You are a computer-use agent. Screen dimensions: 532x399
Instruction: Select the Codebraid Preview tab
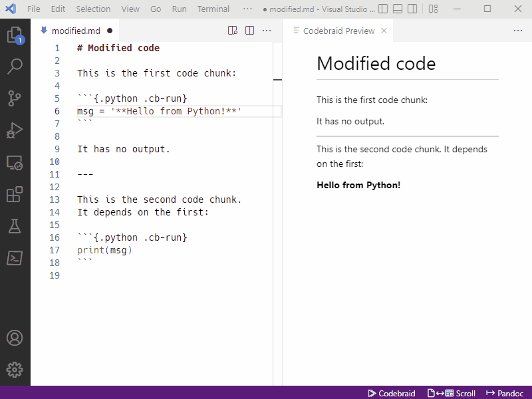pos(338,31)
